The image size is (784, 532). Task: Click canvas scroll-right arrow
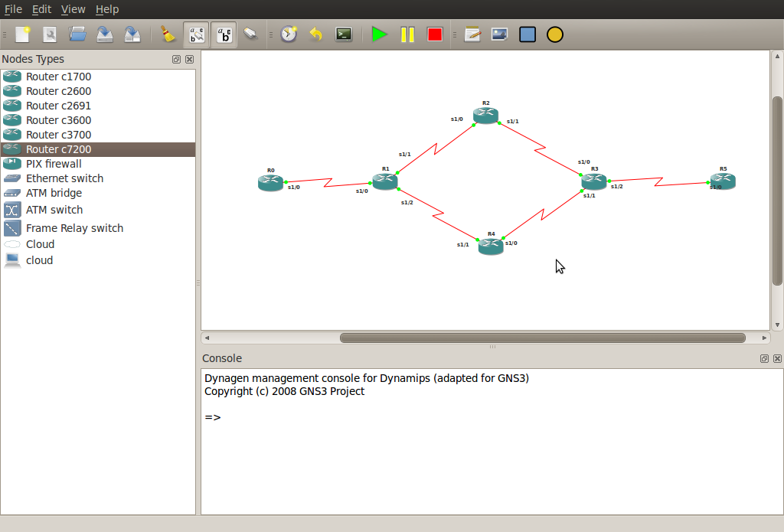[x=764, y=338]
